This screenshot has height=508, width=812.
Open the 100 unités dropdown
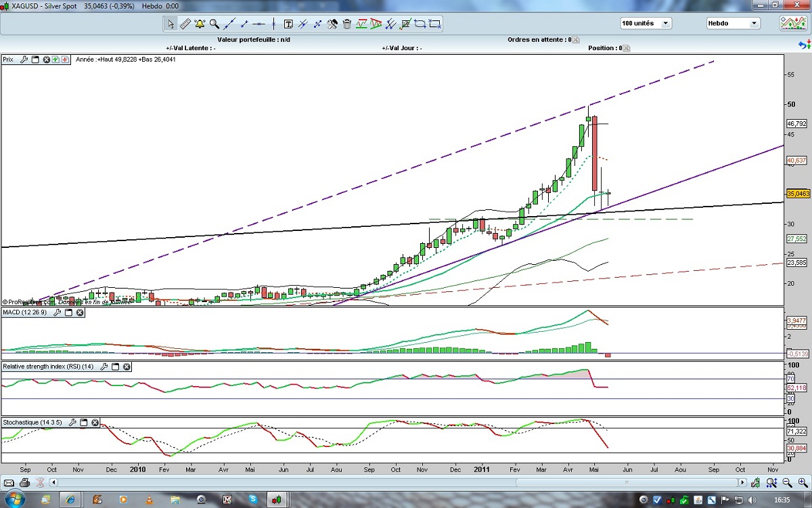(x=646, y=23)
